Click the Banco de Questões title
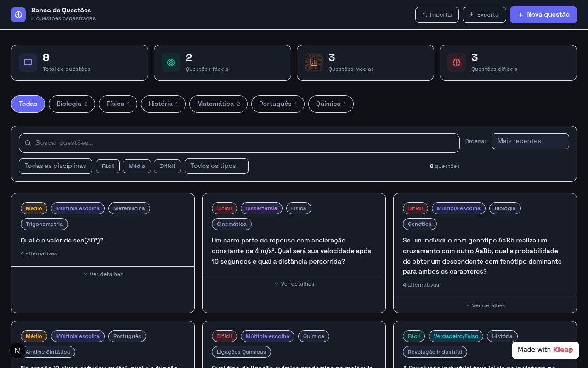The image size is (588, 368). click(61, 10)
